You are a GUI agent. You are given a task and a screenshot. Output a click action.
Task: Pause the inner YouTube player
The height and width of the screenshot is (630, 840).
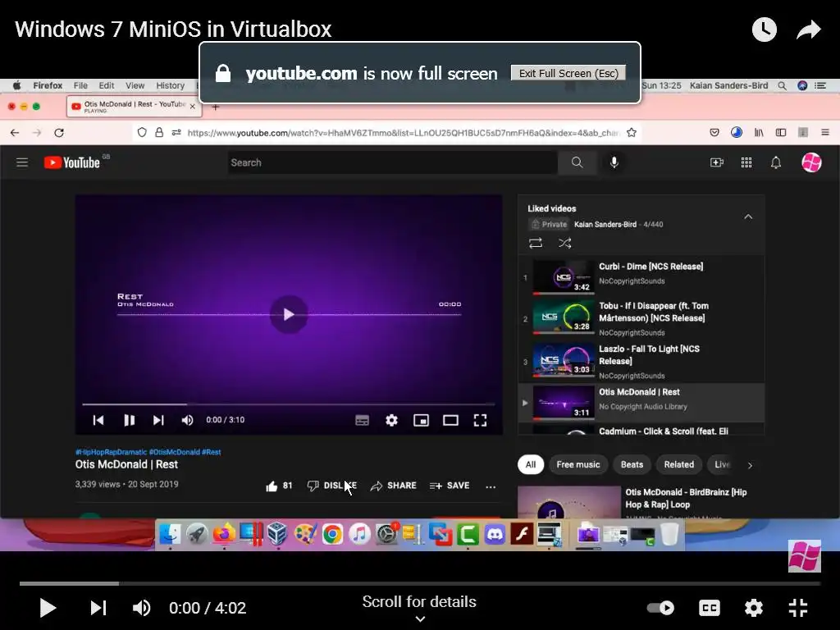[x=129, y=420]
